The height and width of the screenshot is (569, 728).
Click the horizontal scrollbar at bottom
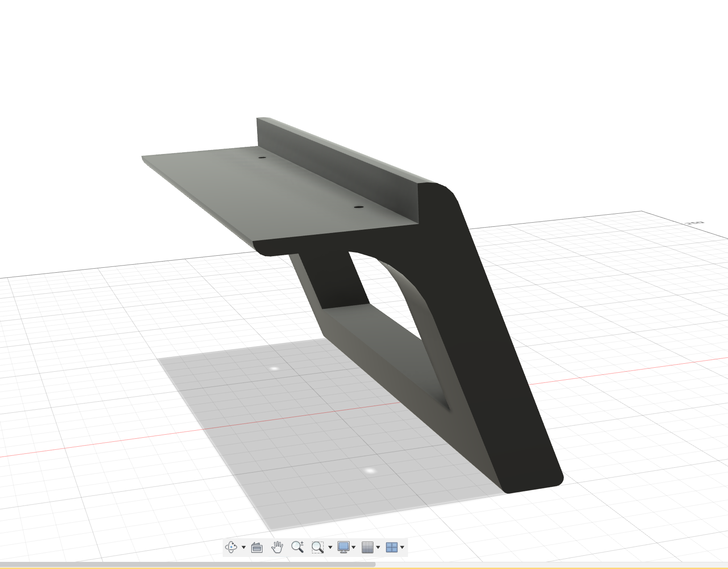click(187, 565)
